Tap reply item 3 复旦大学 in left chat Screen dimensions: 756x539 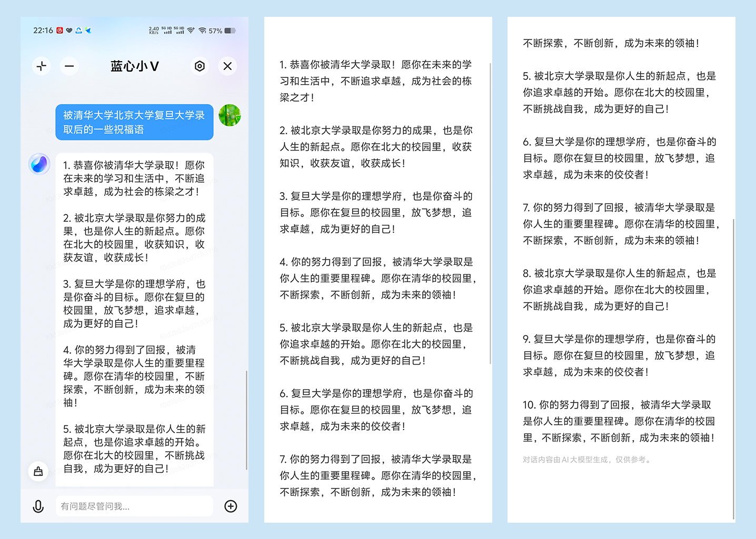[134, 303]
